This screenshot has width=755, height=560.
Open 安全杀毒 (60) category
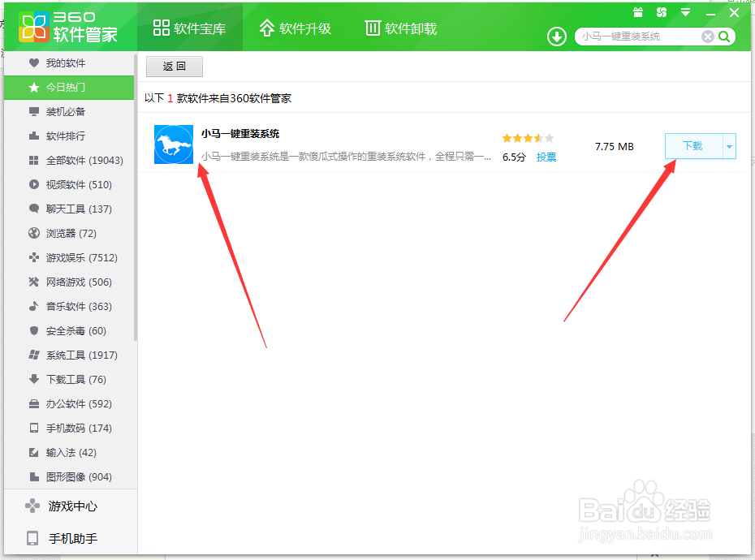click(x=69, y=331)
